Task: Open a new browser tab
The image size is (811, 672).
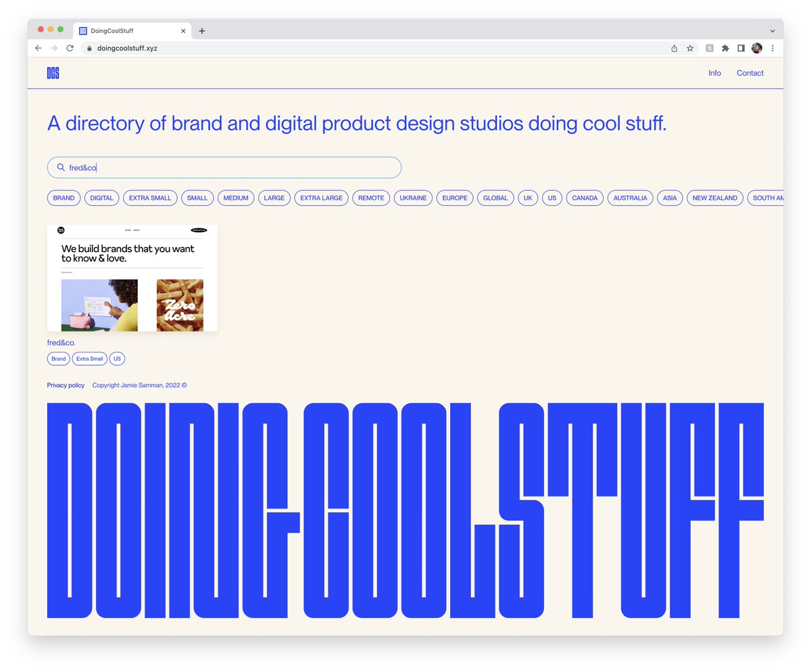Action: [201, 30]
